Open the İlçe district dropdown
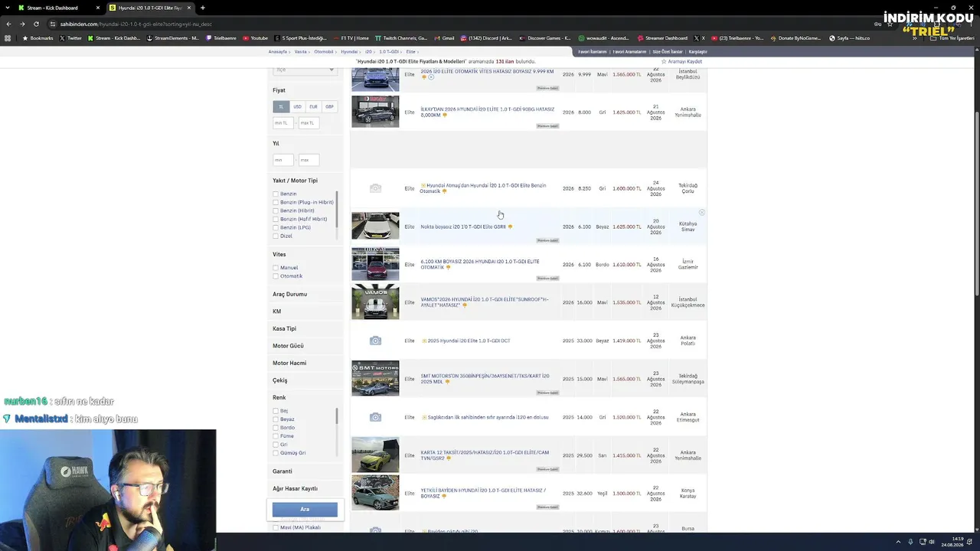 (305, 70)
